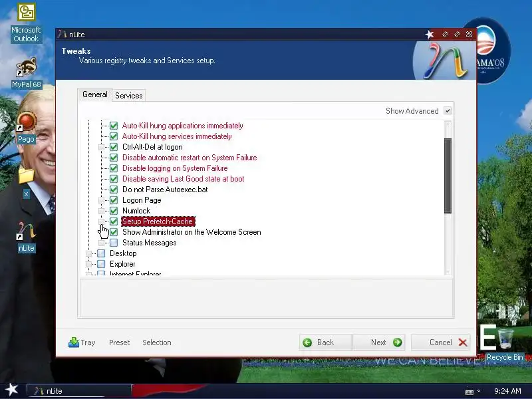Expand the Logon Page tree node
Image resolution: width=532 pixels, height=399 pixels.
coord(101,200)
